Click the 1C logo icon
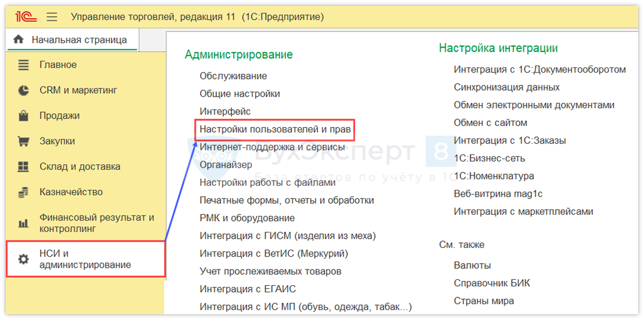Image resolution: width=644 pixels, height=320 pixels. click(26, 17)
